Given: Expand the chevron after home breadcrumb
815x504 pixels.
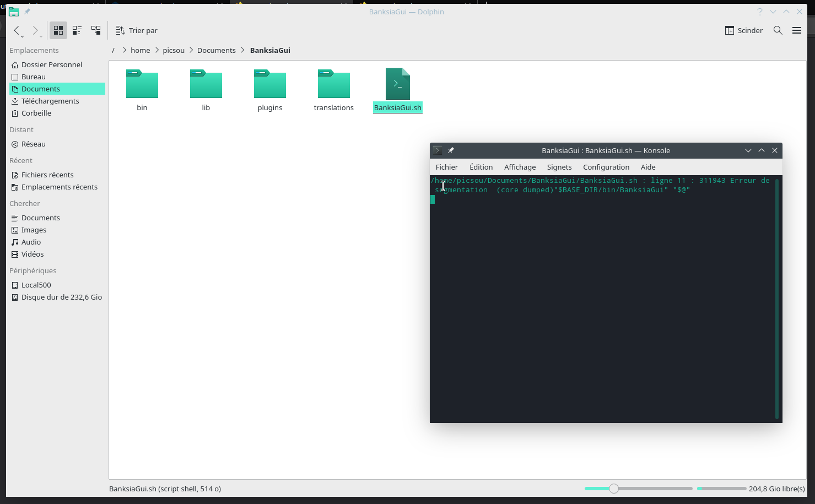Looking at the screenshot, I should click(x=157, y=50).
